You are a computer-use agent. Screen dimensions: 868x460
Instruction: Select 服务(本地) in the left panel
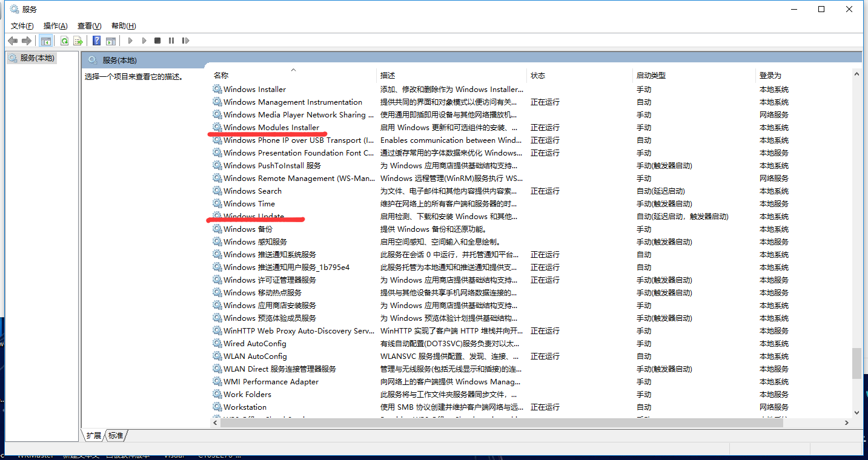coord(36,57)
